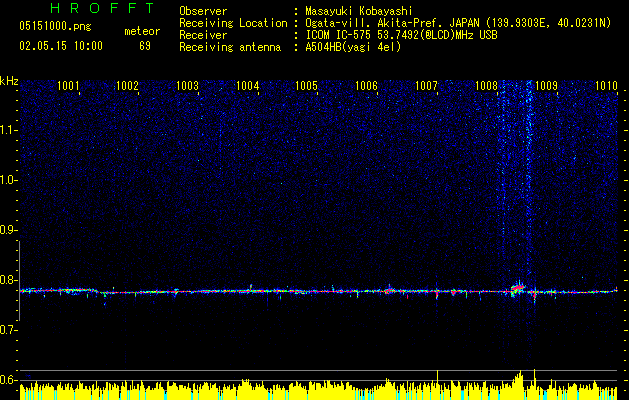Click time marker 1006
Screen dimensions: 629x400
[x=367, y=86]
